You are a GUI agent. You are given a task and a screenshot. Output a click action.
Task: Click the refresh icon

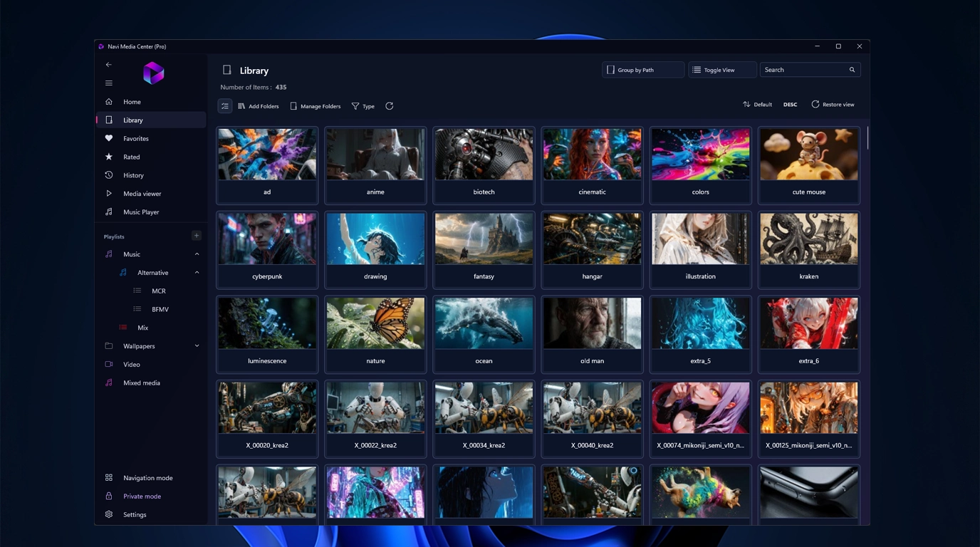tap(390, 106)
